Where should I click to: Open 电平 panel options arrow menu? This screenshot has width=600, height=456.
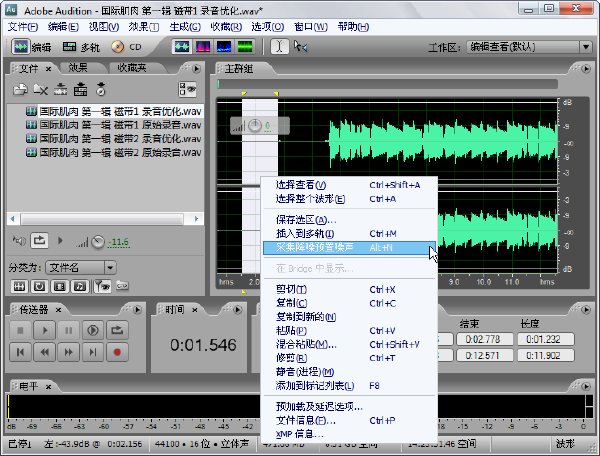point(586,387)
